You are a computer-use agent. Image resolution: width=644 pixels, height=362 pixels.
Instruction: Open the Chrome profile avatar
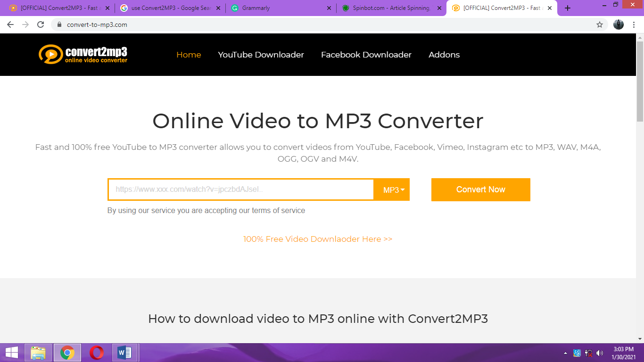click(619, 25)
